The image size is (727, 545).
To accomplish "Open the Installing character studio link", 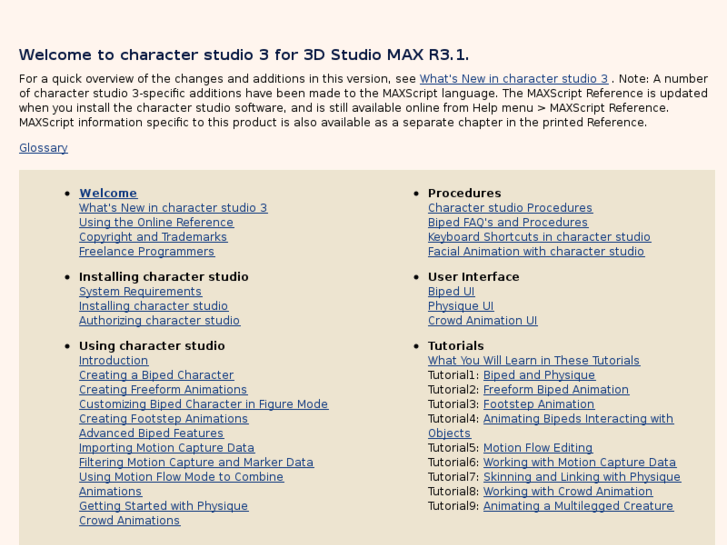I will [153, 306].
